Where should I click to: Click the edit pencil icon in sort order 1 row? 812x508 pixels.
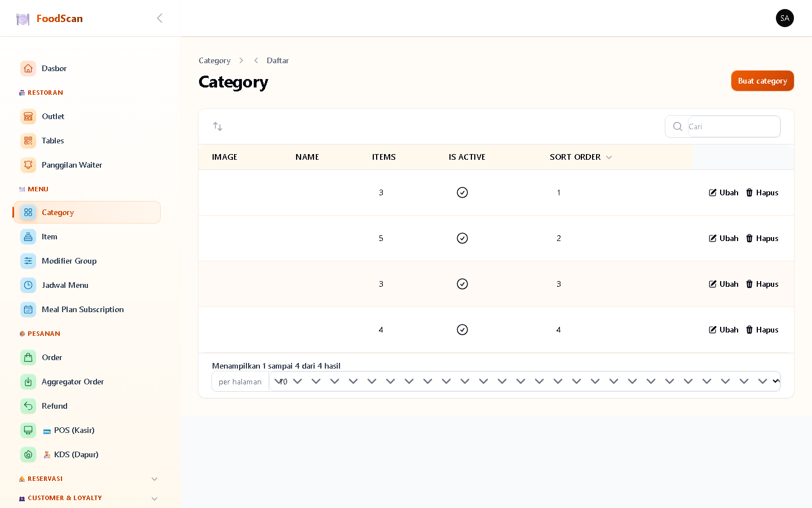713,192
